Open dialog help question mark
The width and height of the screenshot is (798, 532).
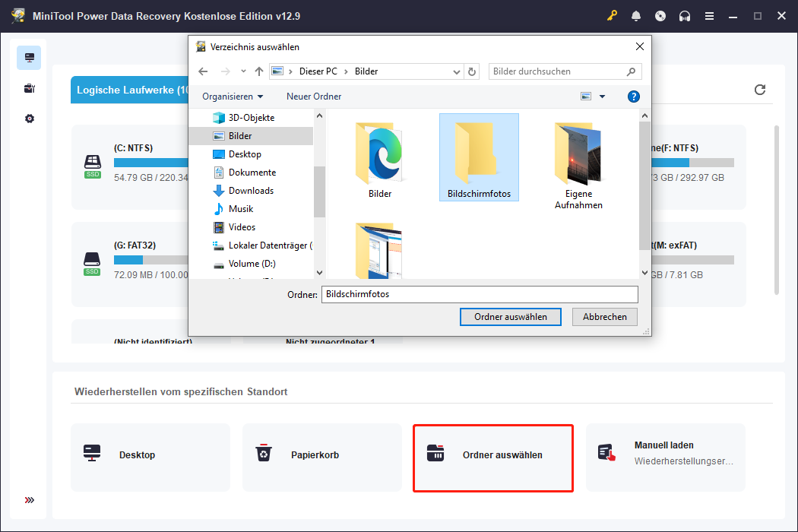[634, 97]
